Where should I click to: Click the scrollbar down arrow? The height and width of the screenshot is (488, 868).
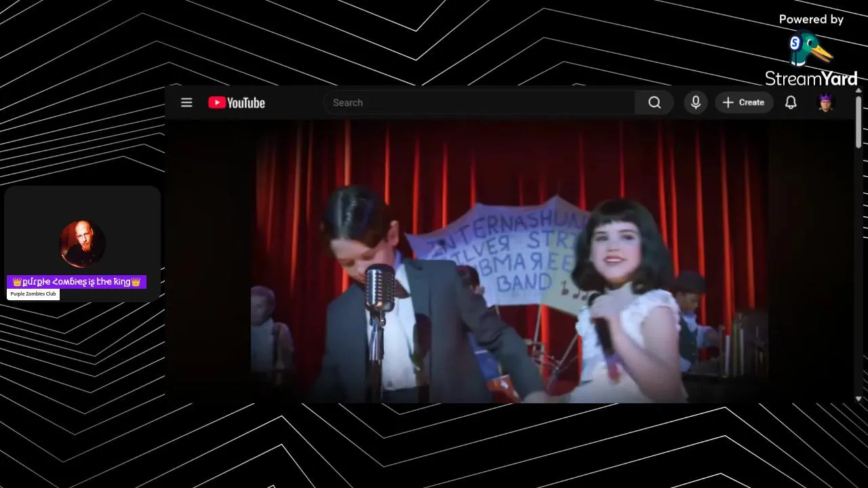(x=859, y=399)
